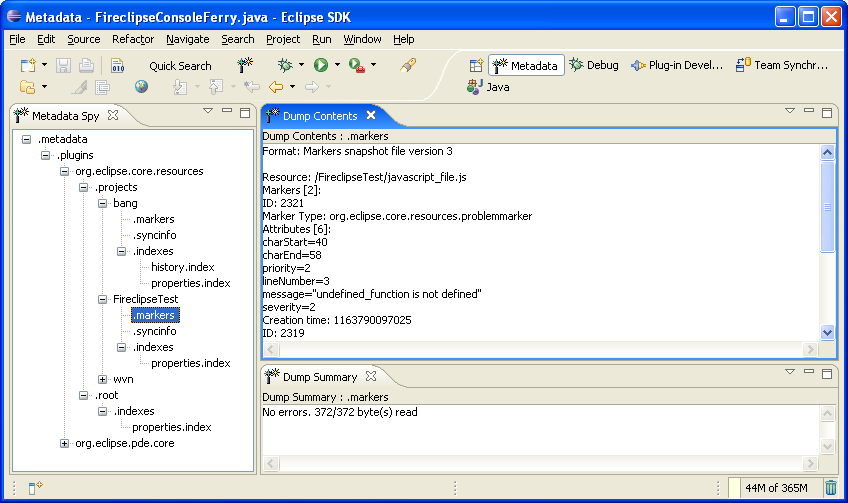Open the Metadata Spy view menu
The image size is (848, 503).
[x=208, y=110]
